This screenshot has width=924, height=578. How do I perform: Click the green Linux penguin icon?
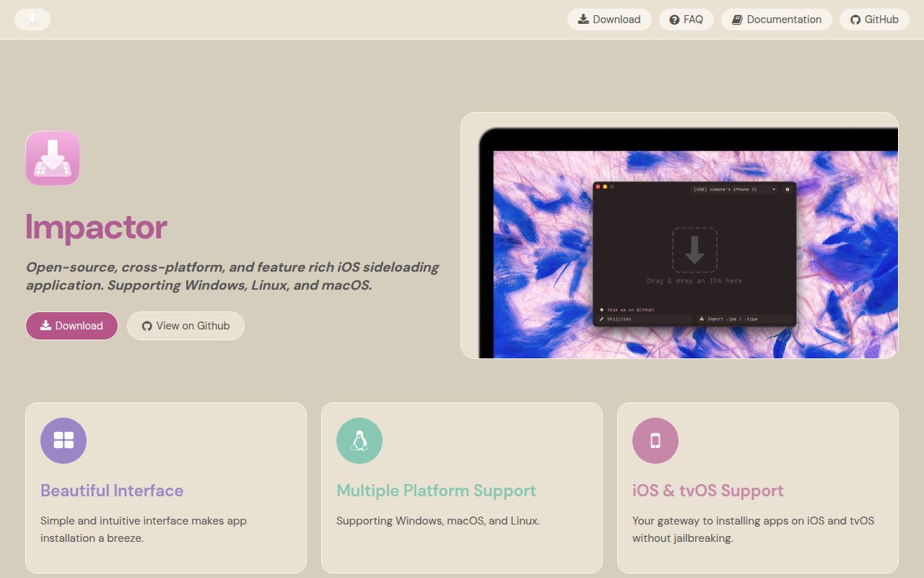coord(359,441)
